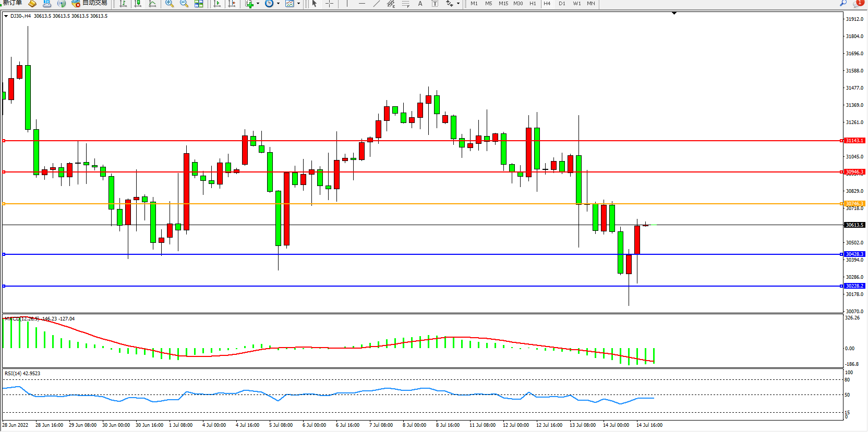
Task: Toggle the auto trading button
Action: [89, 3]
